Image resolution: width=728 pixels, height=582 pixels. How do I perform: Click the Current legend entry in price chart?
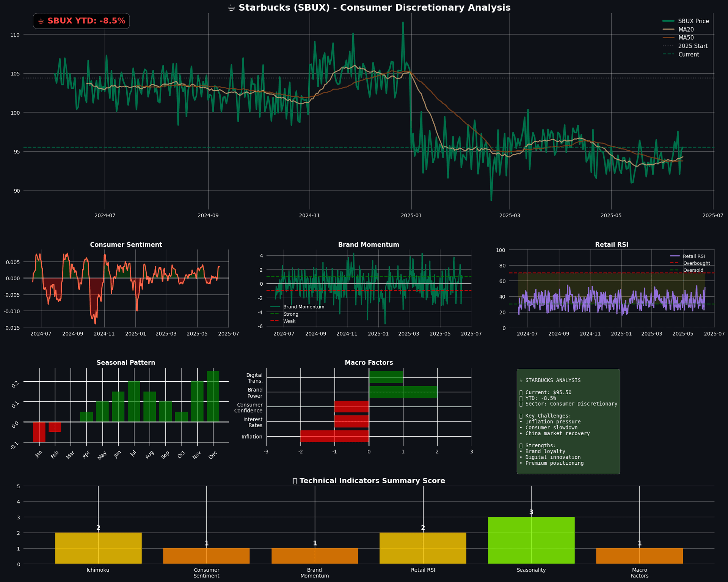pos(681,55)
